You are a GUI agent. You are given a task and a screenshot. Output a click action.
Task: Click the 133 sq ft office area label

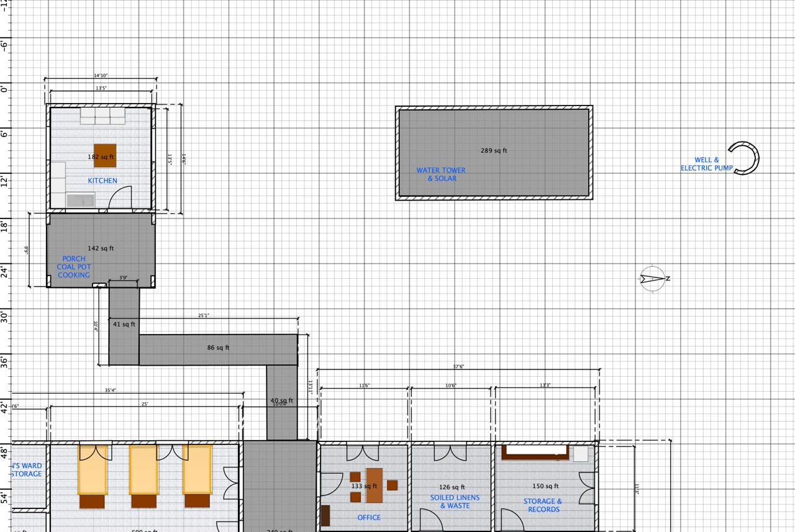[x=364, y=486]
